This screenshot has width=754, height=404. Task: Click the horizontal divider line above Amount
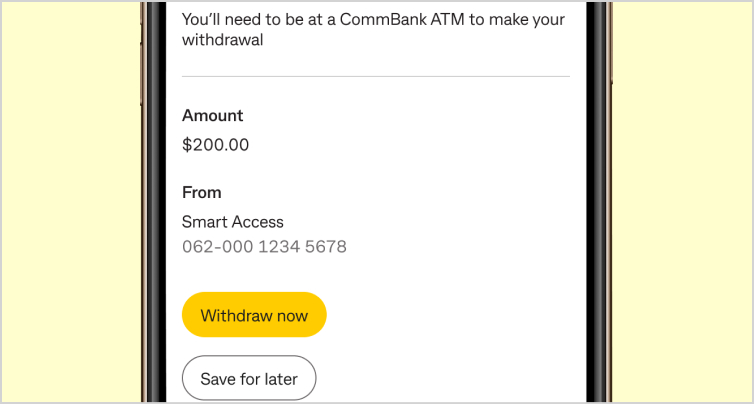(x=375, y=76)
